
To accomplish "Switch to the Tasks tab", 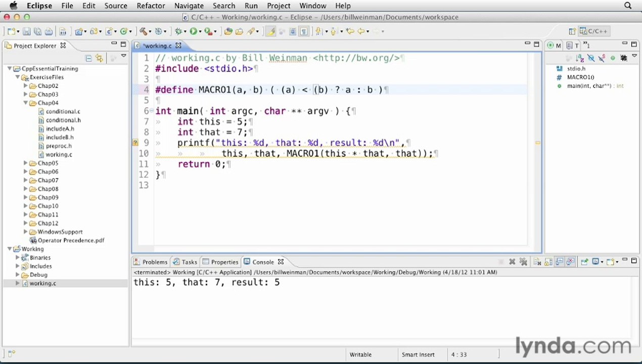I will pyautogui.click(x=185, y=262).
